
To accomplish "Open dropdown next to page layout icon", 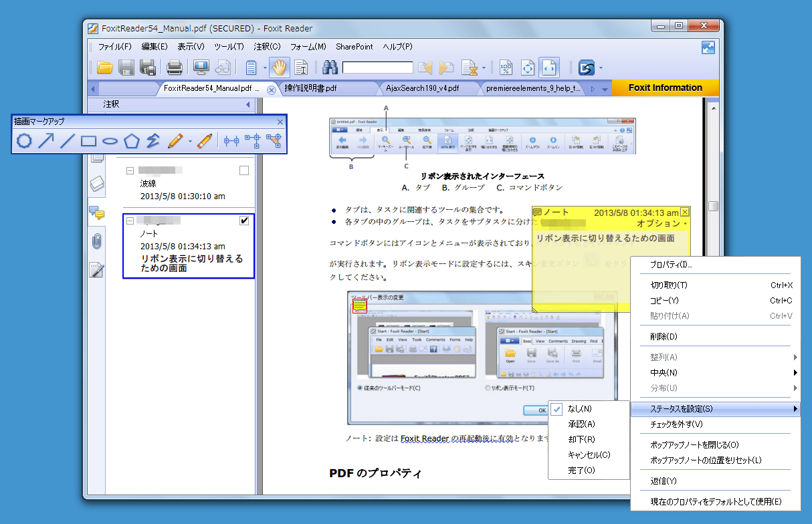I will click(x=265, y=68).
